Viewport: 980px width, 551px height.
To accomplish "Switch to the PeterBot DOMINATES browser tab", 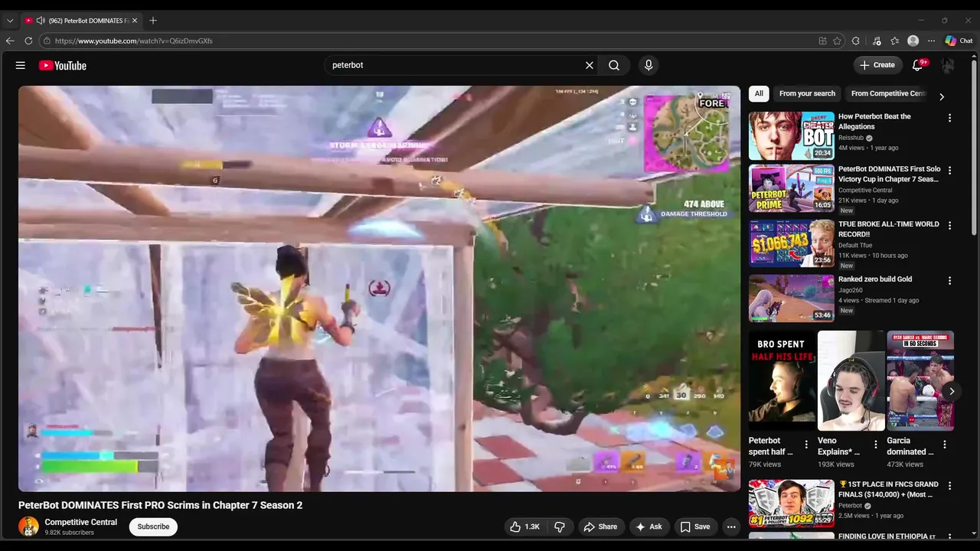I will tap(81, 21).
